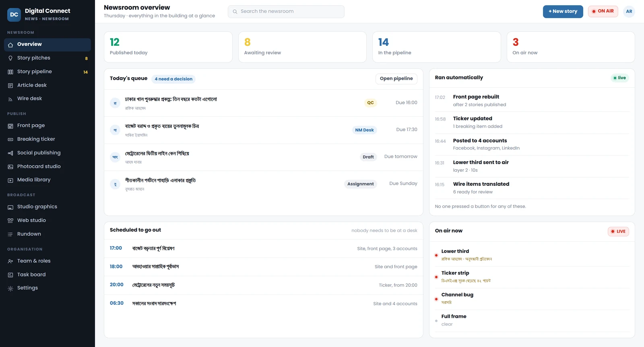The height and width of the screenshot is (347, 644).
Task: Go to Story pipeline in sidebar
Action: click(47, 72)
